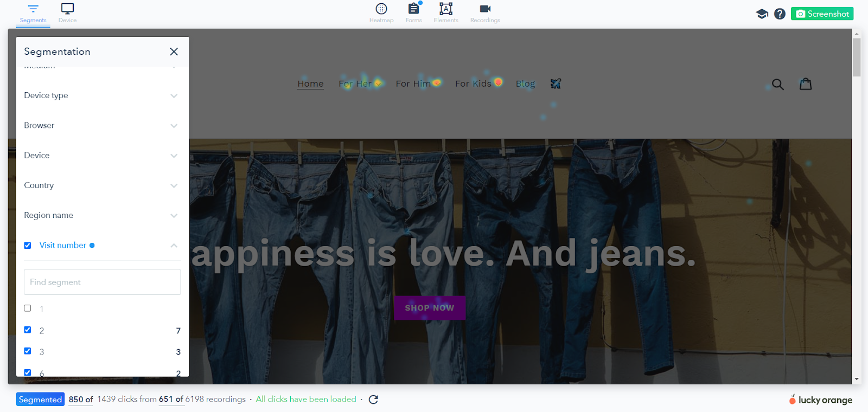This screenshot has height=412, width=868.
Task: Expand the Browser segment
Action: pyautogui.click(x=101, y=125)
